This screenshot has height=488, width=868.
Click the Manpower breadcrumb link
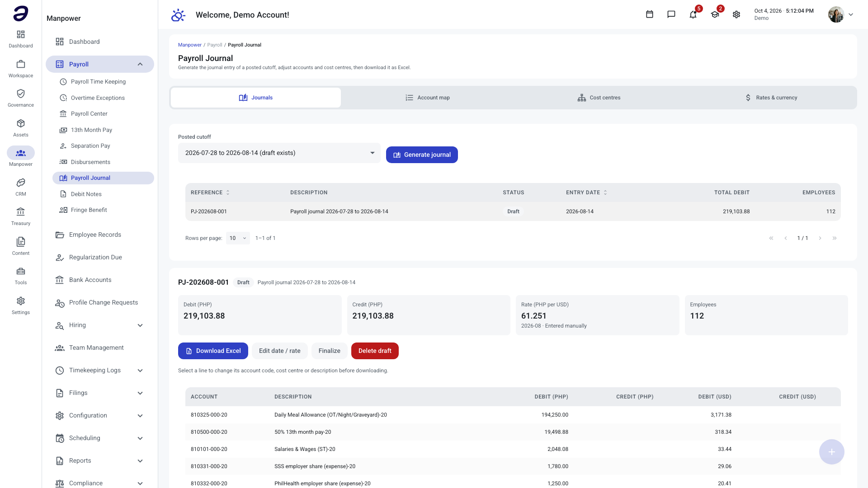click(x=190, y=45)
